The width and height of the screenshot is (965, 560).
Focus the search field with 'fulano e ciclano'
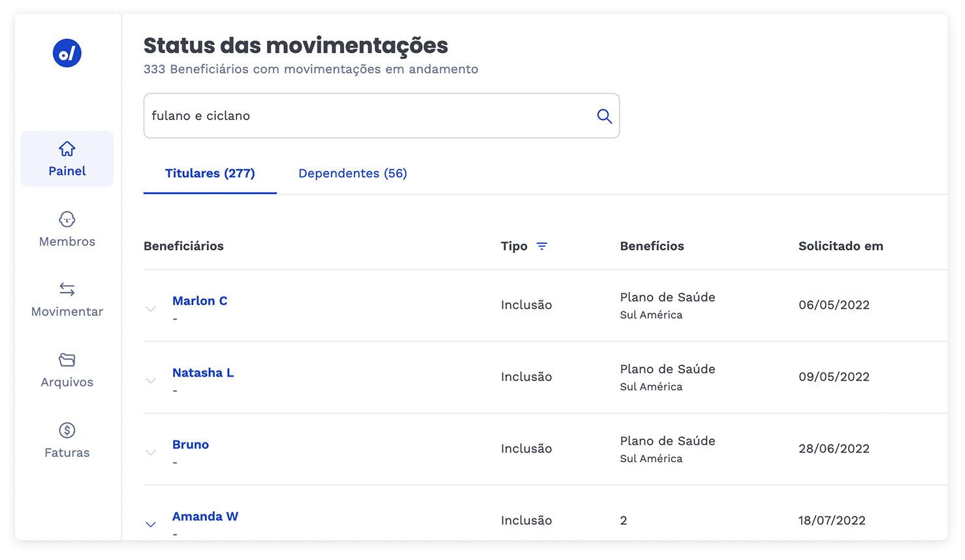click(381, 116)
